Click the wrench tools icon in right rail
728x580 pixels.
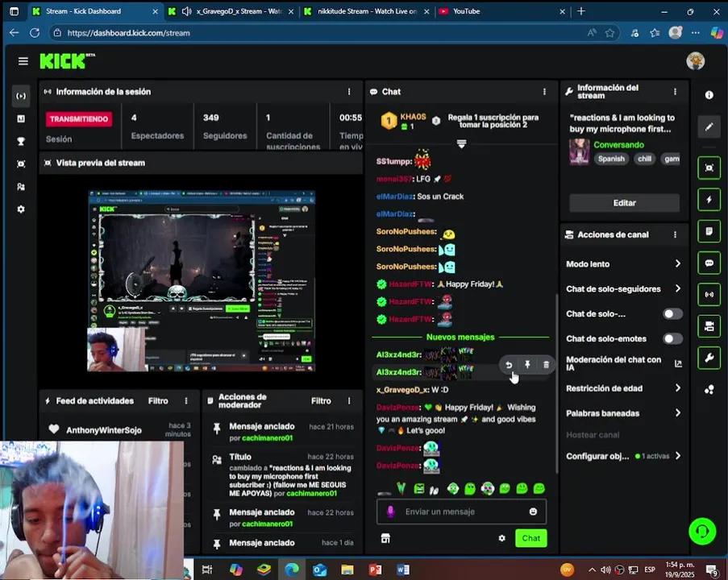coord(709,358)
